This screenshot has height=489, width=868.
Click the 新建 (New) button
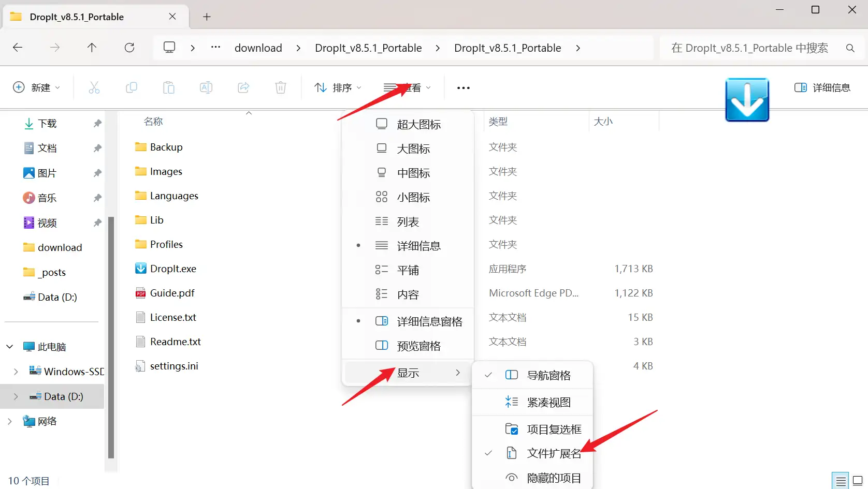coord(36,88)
